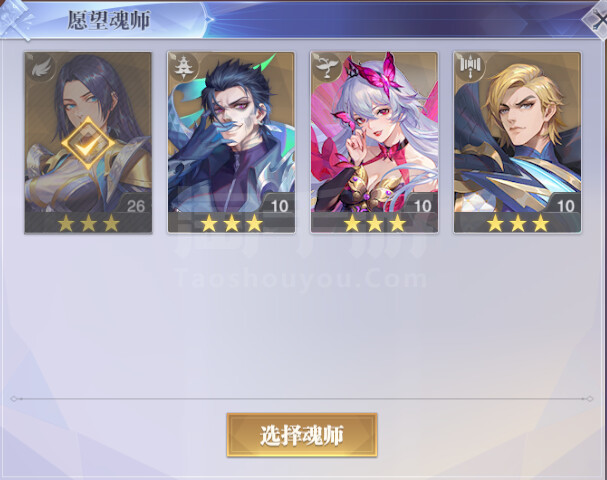Click hammer emblem icon beside dialog title
The width and height of the screenshot is (607, 480).
(x=17, y=19)
